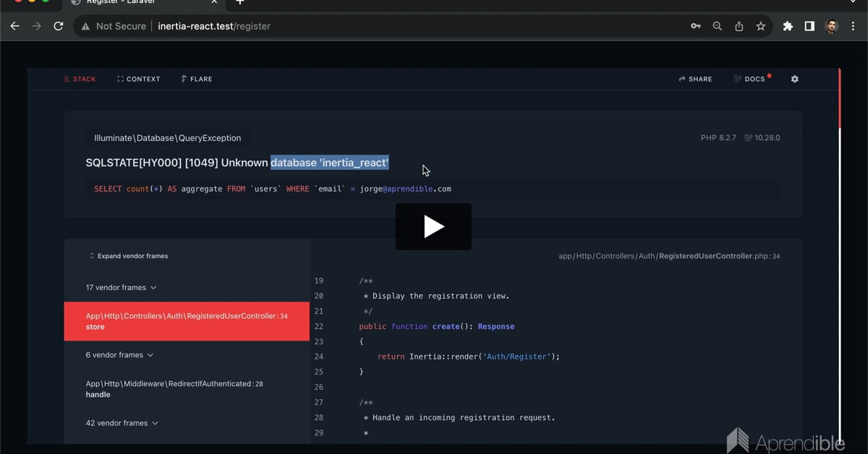
Task: Select the RedirectIfAuthenticated:28 handle frame
Action: pyautogui.click(x=187, y=389)
